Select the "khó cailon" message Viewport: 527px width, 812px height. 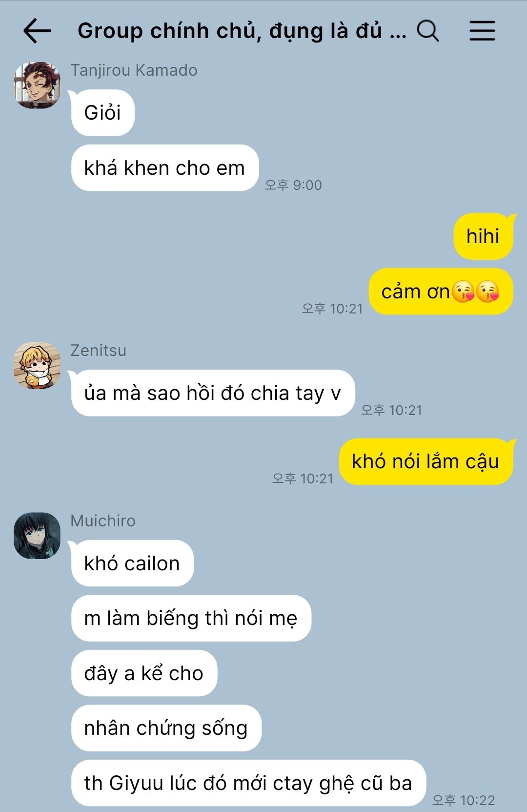[132, 563]
